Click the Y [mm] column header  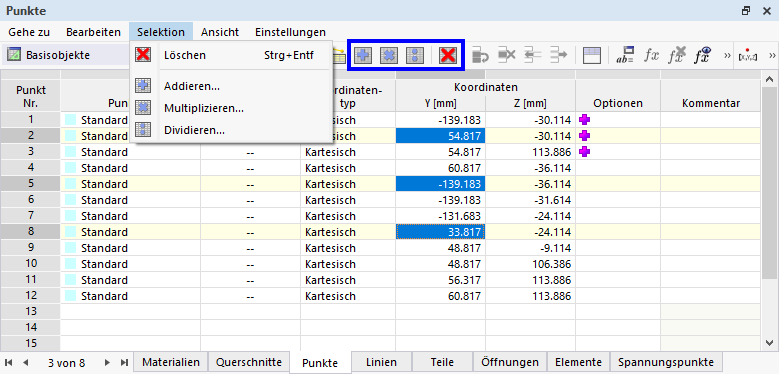[x=440, y=103]
